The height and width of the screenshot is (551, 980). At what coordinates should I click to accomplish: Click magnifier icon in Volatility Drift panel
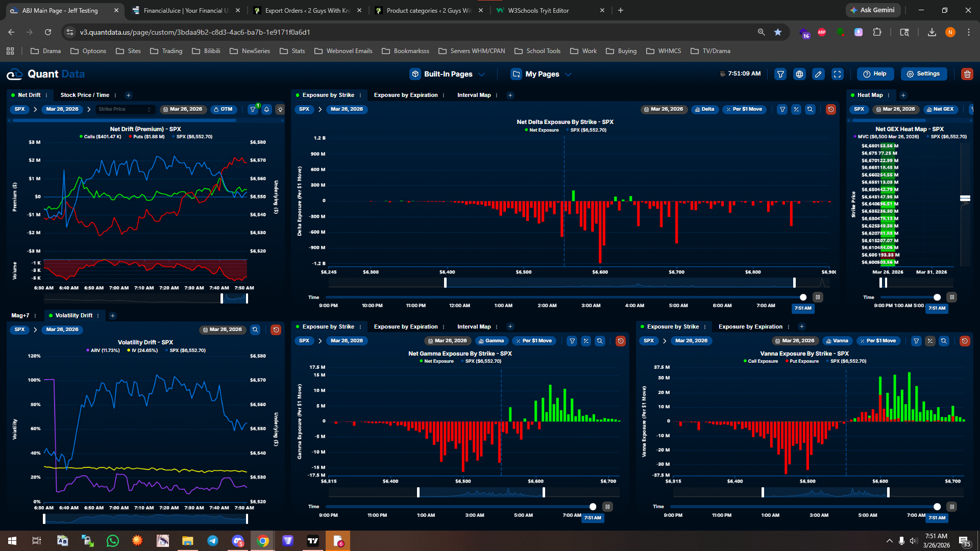(255, 330)
